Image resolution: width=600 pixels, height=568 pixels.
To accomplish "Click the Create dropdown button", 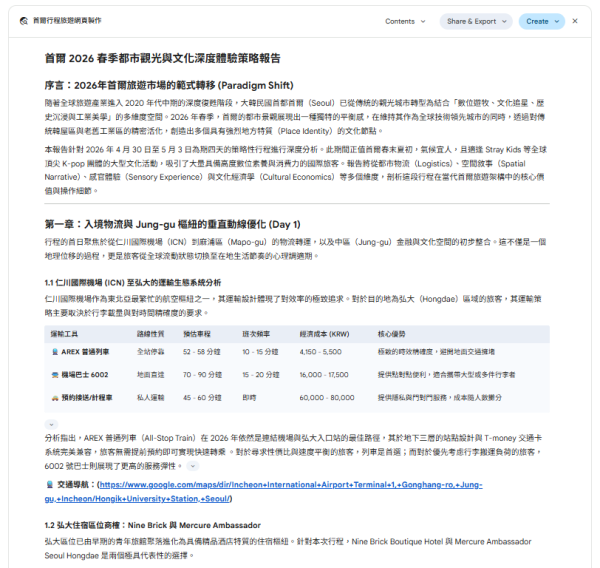I will (x=541, y=21).
